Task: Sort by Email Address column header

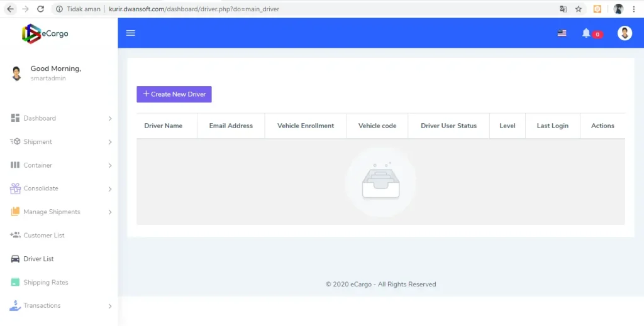Action: [231, 126]
